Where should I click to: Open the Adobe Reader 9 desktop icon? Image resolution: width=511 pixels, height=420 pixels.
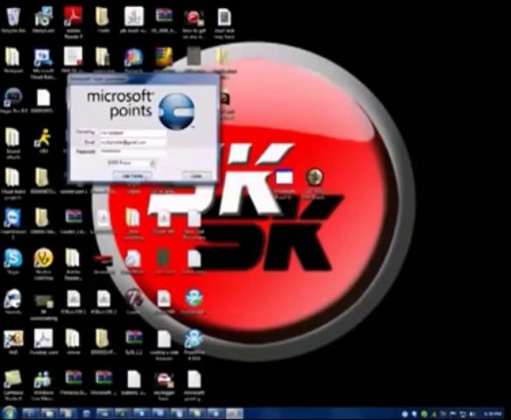pyautogui.click(x=73, y=22)
